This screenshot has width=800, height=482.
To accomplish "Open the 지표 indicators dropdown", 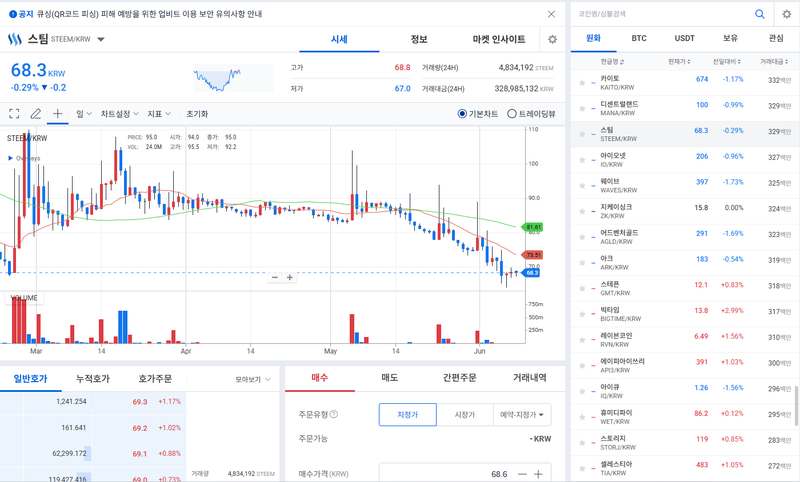I will [x=159, y=114].
